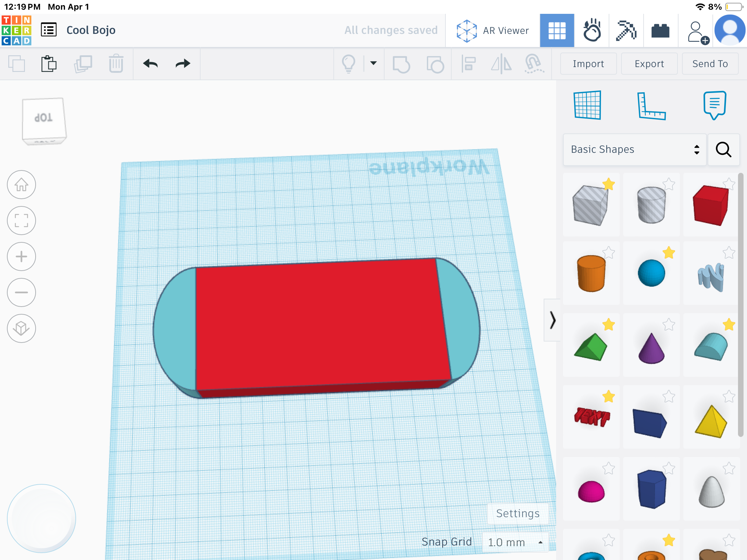The height and width of the screenshot is (560, 747).
Task: Toggle orthographic perspective view cube icon
Action: click(21, 328)
